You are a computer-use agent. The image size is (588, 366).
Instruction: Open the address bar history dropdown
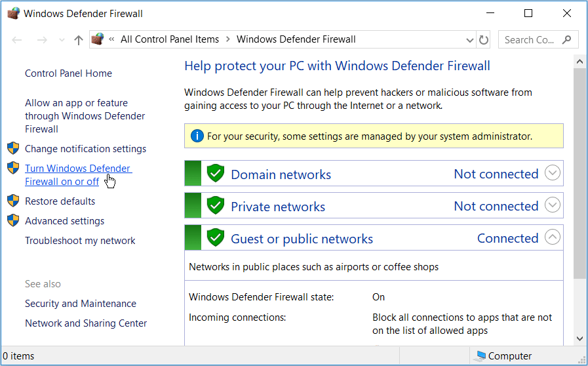(x=469, y=40)
